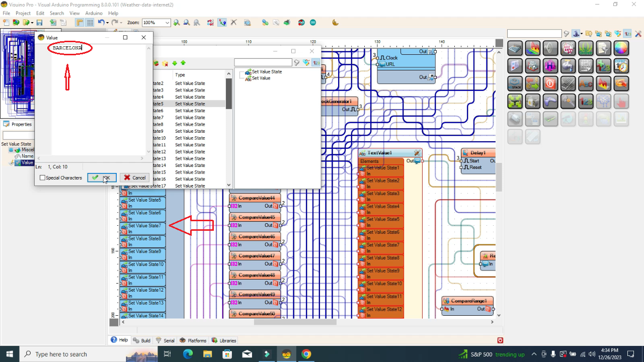
Task: Click Cancel in the Value dialog
Action: coord(134,177)
